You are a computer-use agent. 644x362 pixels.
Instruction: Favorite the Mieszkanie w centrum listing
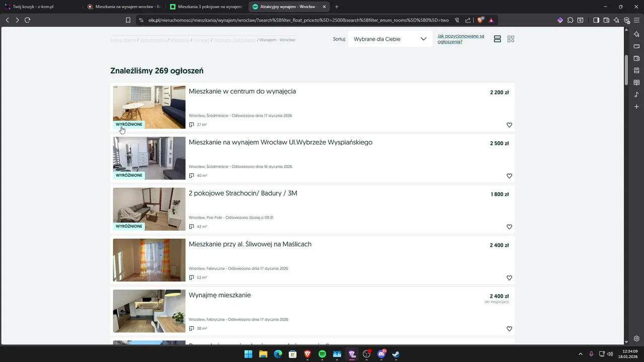[509, 125]
